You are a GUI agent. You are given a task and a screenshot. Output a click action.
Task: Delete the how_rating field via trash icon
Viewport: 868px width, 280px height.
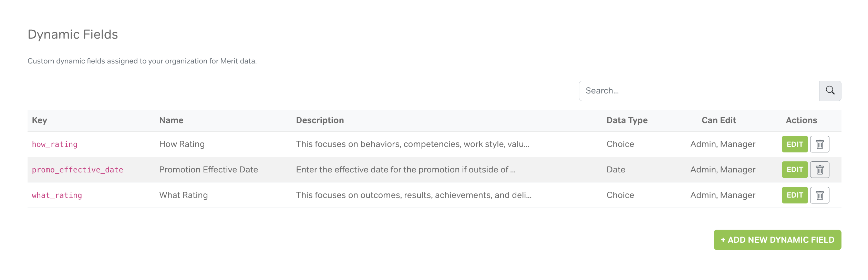(819, 144)
